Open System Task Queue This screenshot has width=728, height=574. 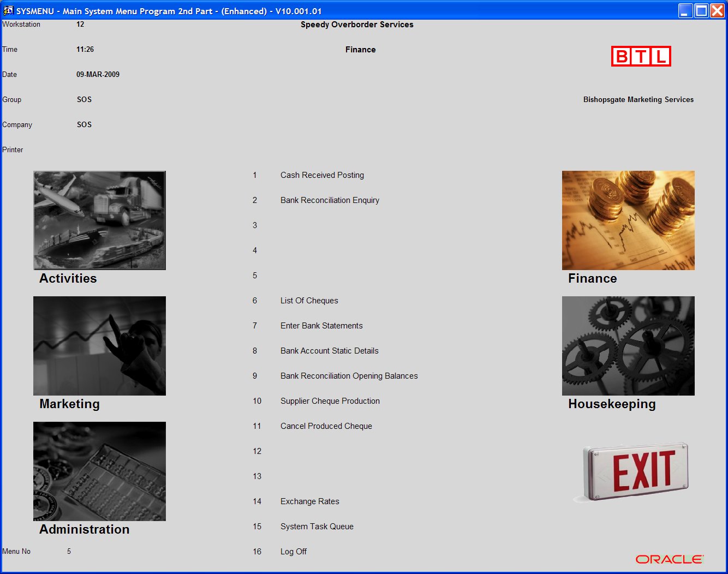click(317, 527)
